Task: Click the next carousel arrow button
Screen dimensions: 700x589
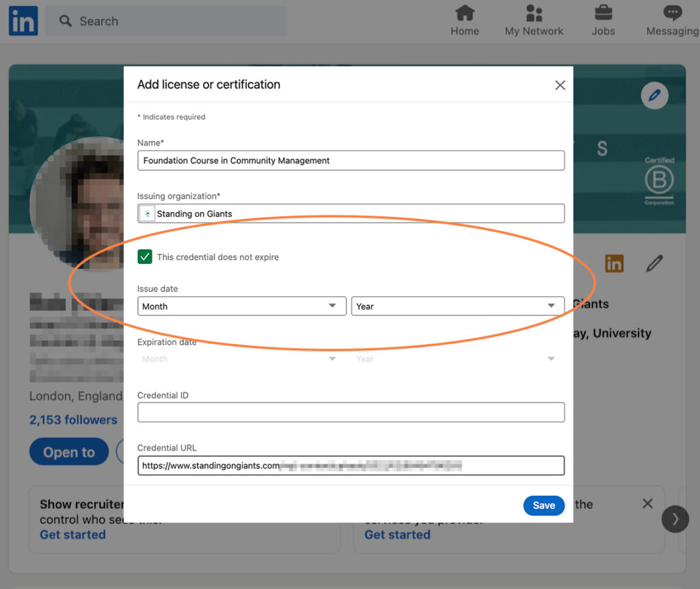Action: [x=675, y=519]
